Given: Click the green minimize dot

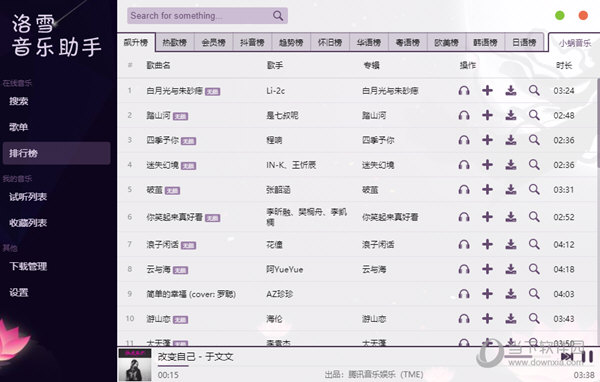Looking at the screenshot, I should tap(559, 15).
